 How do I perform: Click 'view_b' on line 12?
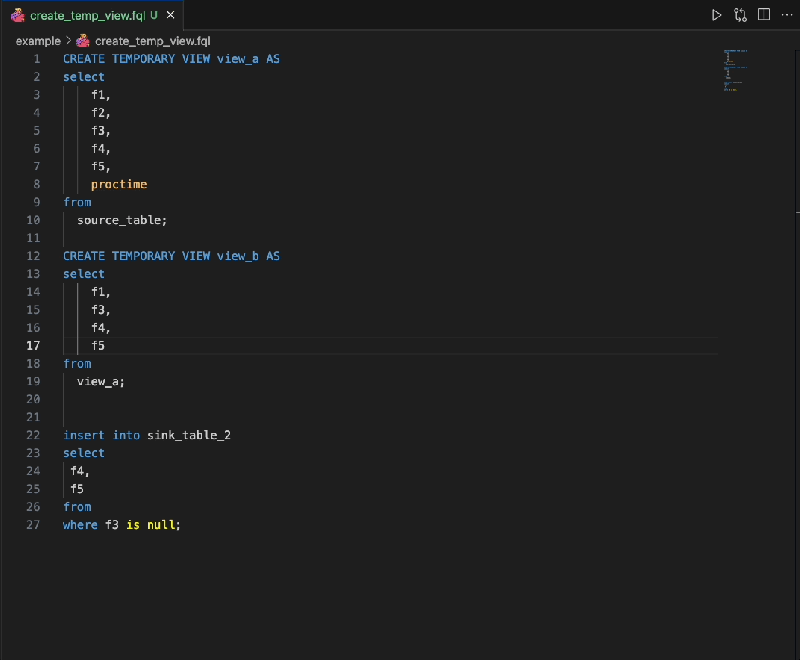coord(238,256)
